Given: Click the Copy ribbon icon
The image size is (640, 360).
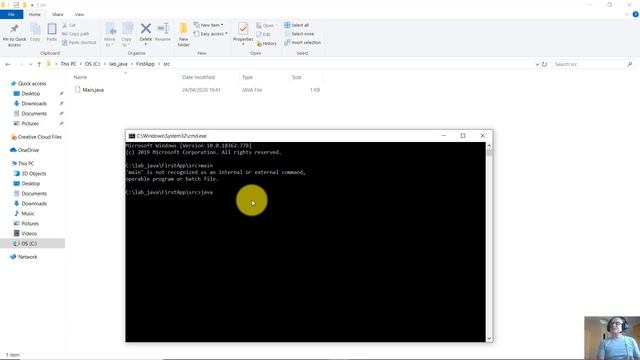Looking at the screenshot, I should [x=35, y=32].
